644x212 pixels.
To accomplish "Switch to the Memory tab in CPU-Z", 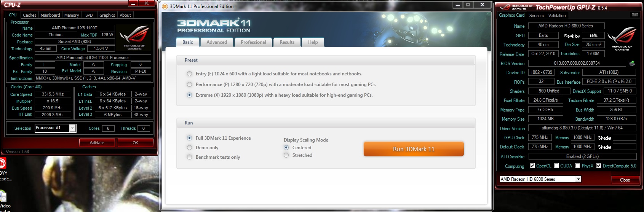I will (72, 15).
